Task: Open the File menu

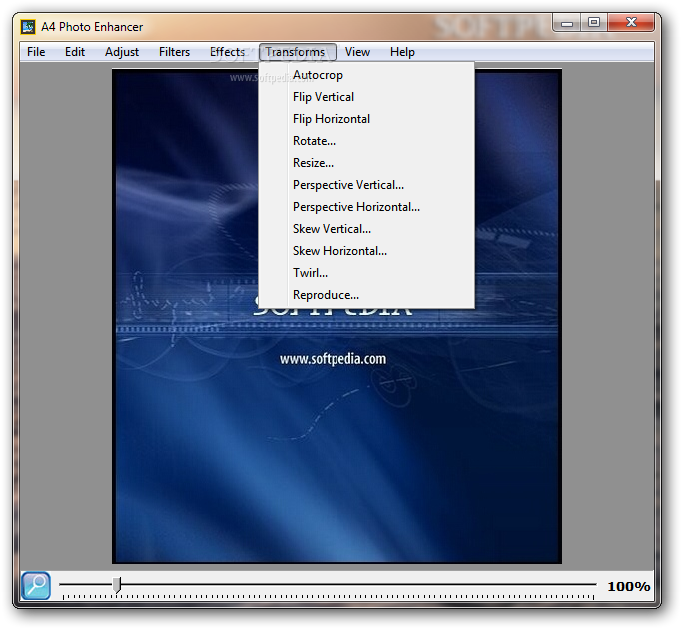Action: tap(36, 52)
